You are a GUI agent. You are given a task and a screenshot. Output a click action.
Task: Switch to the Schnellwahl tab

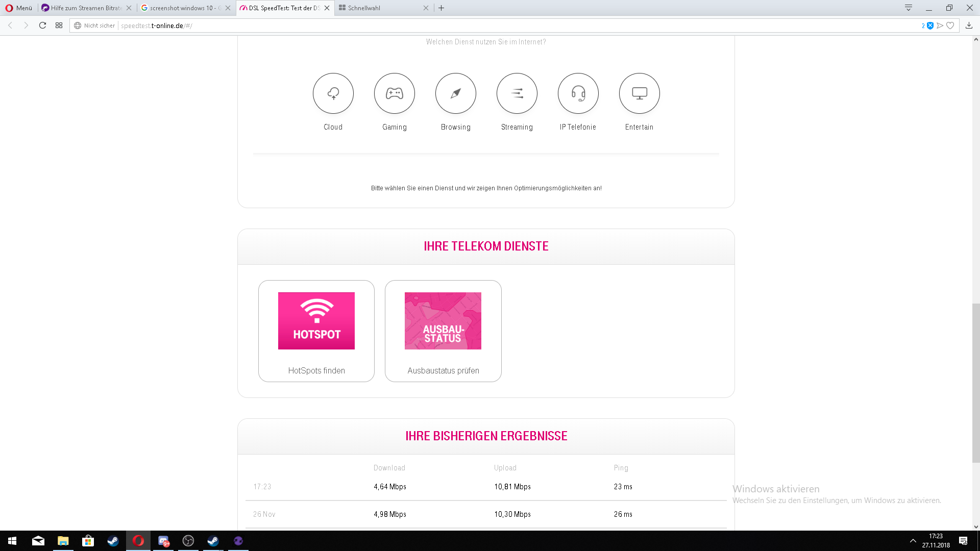point(380,8)
